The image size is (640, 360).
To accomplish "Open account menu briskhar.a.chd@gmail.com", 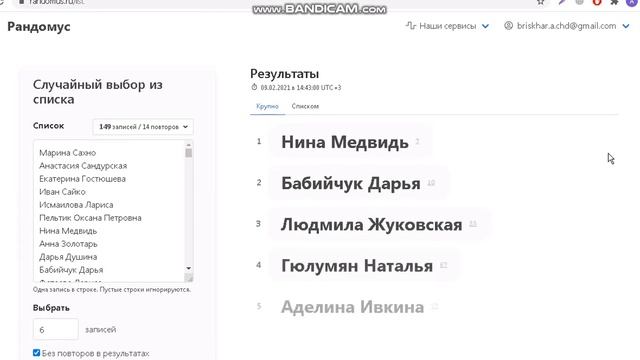I will click(x=567, y=26).
